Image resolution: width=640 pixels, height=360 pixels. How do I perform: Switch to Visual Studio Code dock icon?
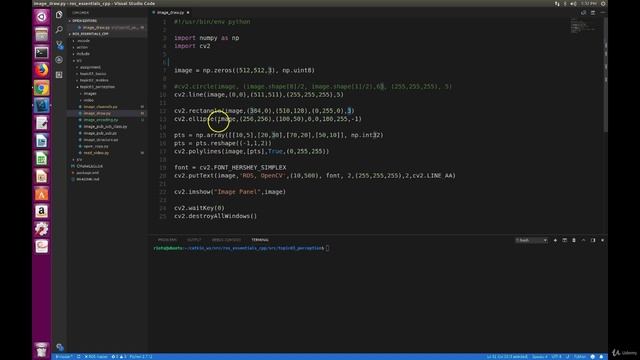point(41,105)
